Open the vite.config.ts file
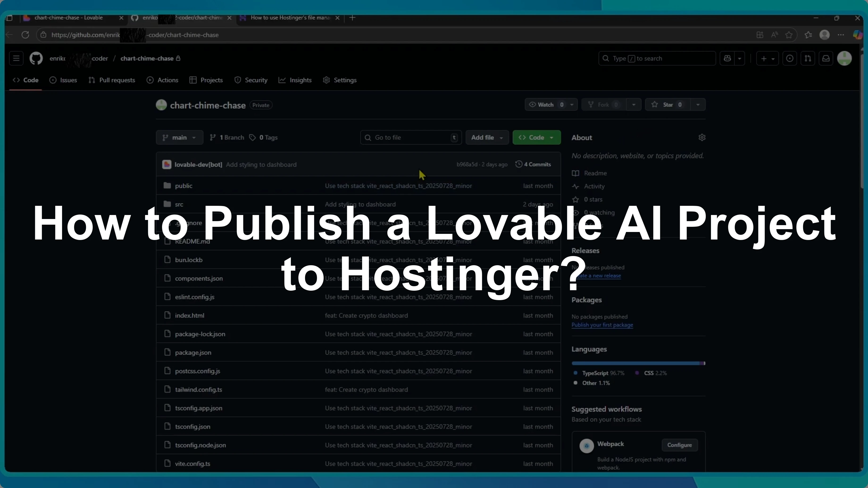 (x=192, y=464)
